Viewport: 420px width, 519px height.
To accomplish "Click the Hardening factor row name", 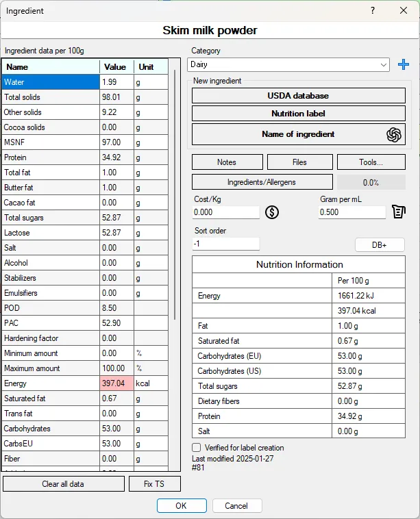I will pyautogui.click(x=51, y=338).
